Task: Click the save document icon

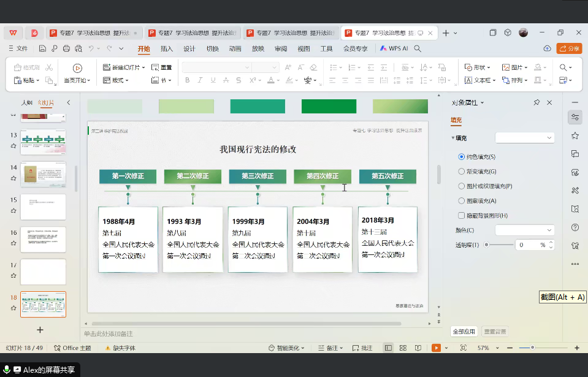Action: point(43,48)
